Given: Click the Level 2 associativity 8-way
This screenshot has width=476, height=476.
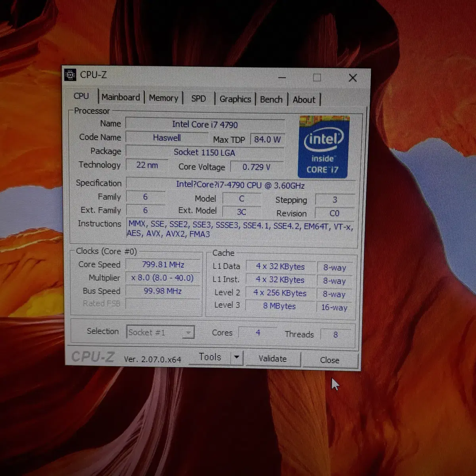Looking at the screenshot, I should coord(334,294).
